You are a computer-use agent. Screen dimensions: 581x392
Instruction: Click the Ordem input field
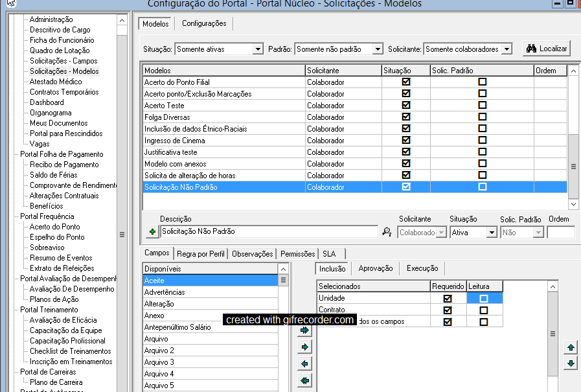560,232
